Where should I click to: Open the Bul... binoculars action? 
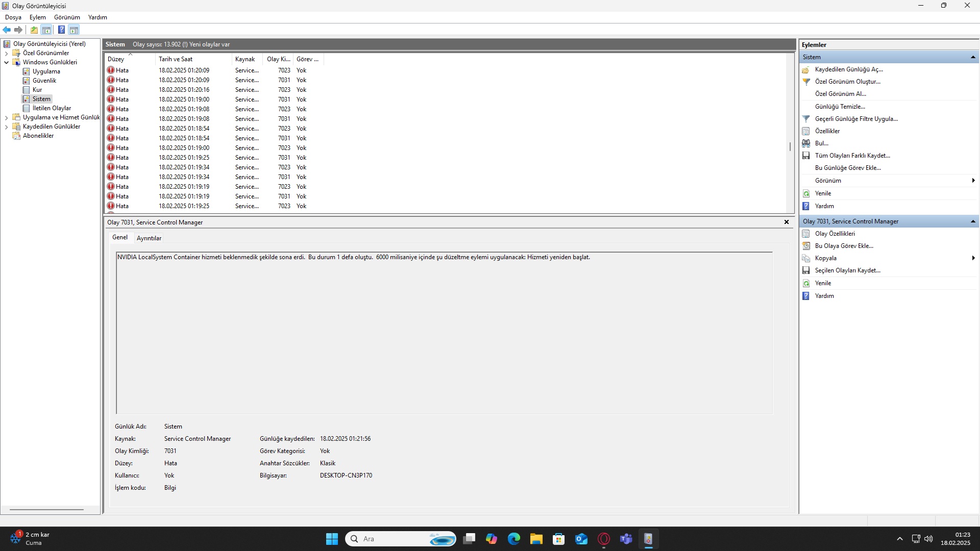point(821,143)
